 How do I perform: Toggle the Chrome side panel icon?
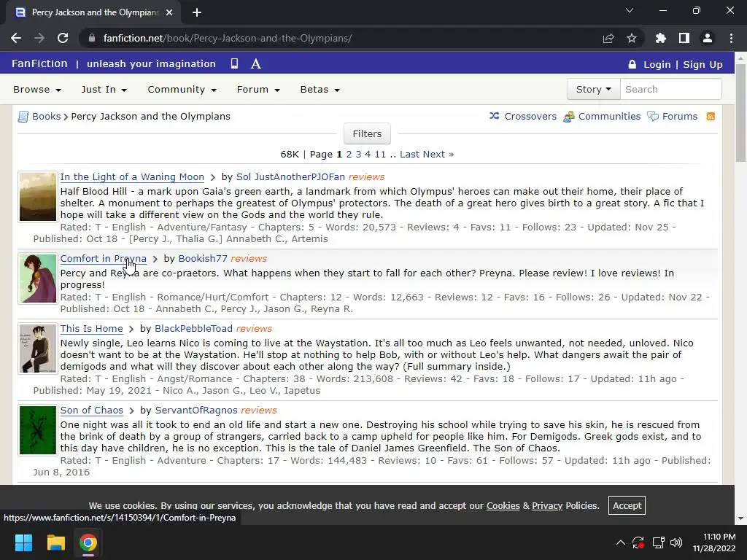pos(684,38)
